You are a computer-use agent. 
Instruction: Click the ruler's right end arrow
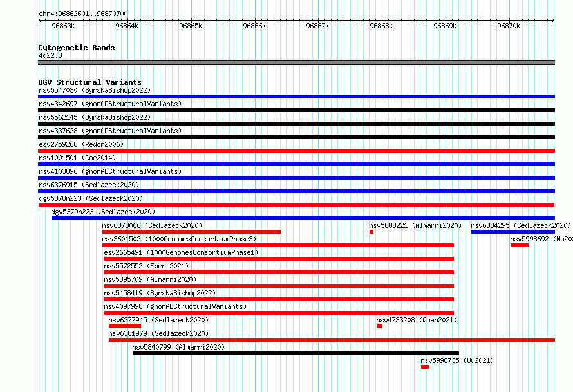[x=553, y=20]
